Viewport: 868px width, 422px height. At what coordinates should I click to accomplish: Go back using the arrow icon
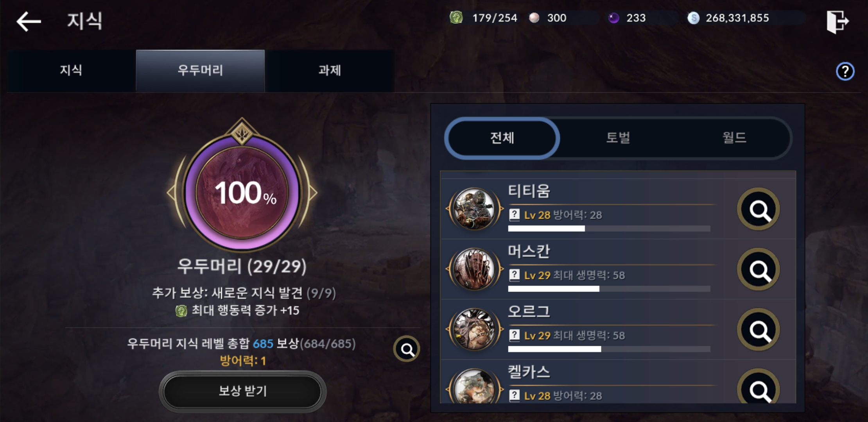coord(29,21)
